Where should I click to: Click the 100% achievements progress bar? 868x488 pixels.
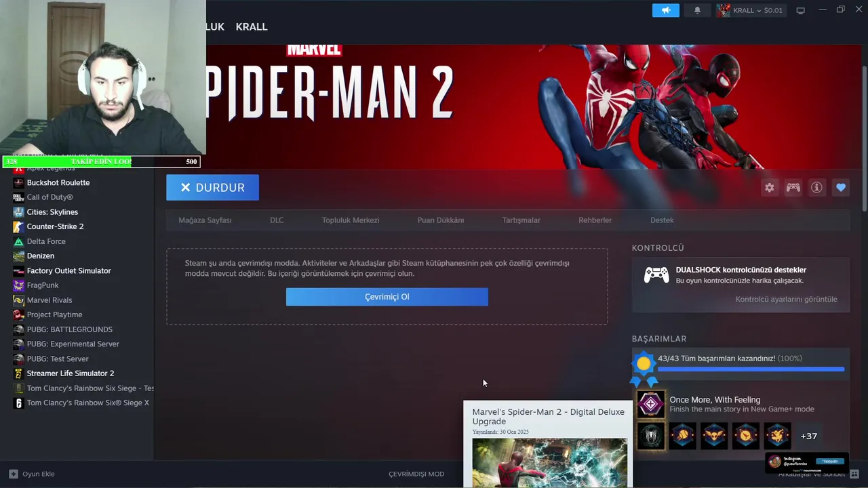tap(751, 369)
